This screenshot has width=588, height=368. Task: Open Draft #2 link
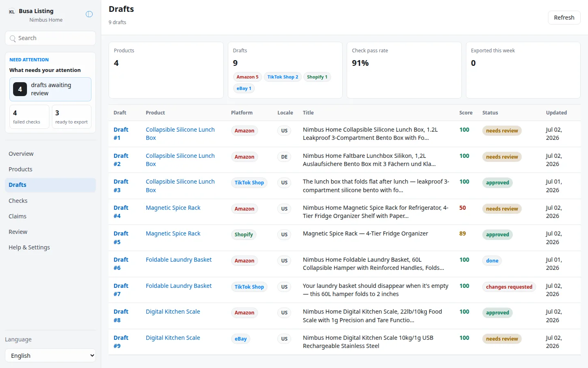pyautogui.click(x=121, y=160)
